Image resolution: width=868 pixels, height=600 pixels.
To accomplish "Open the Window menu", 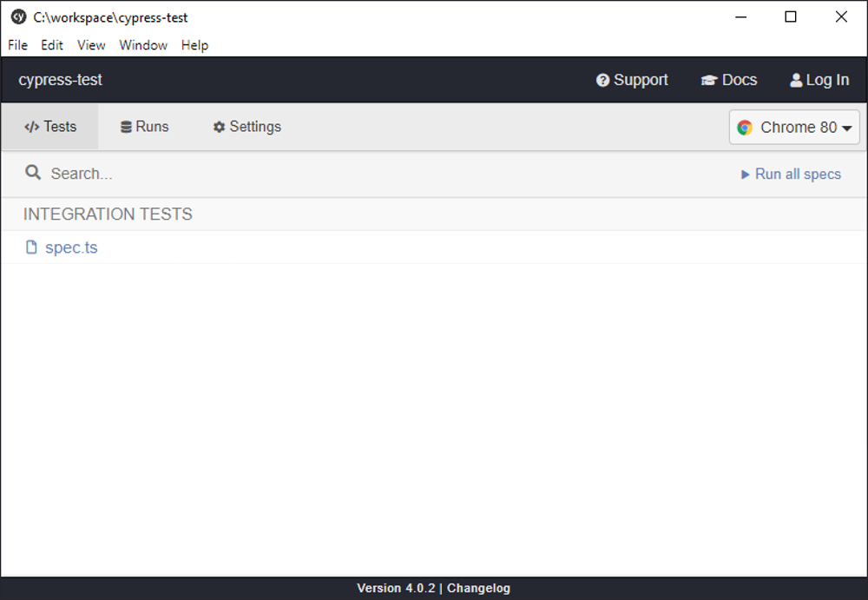I will 143,45.
